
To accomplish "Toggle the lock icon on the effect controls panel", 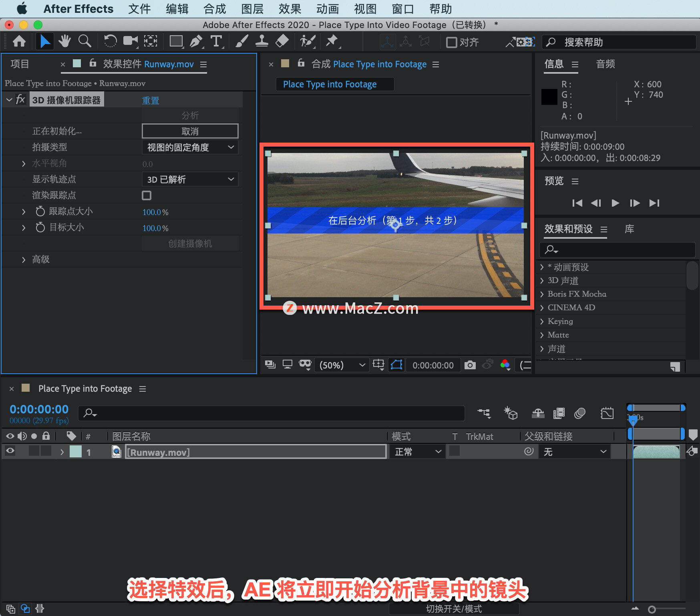I will 93,63.
